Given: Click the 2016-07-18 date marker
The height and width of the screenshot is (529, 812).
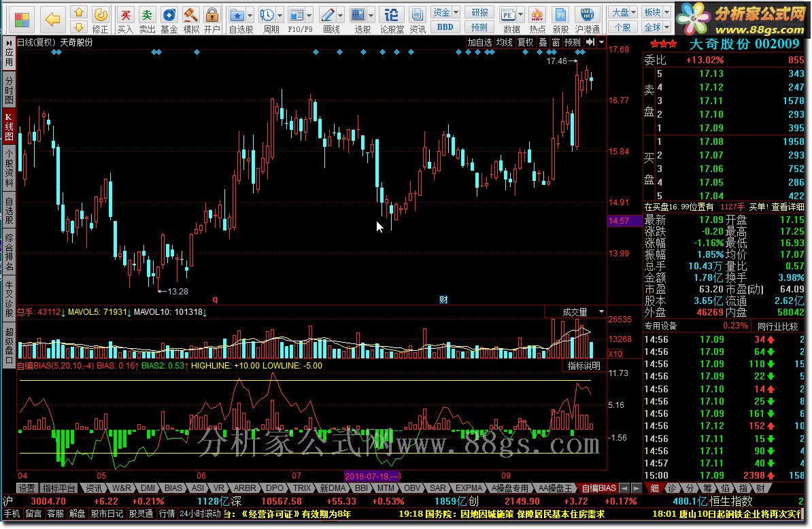Looking at the screenshot, I should tap(372, 476).
